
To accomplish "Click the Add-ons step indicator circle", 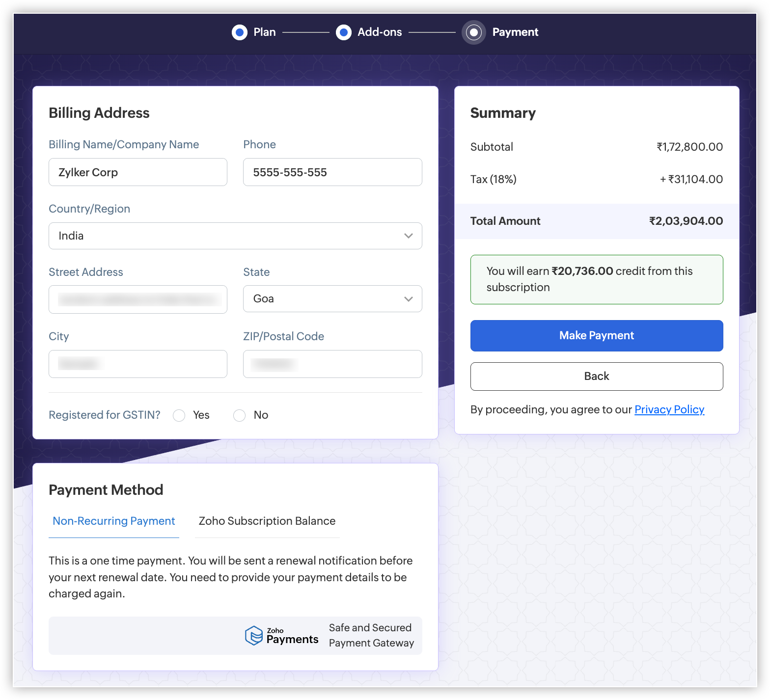I will coord(343,32).
